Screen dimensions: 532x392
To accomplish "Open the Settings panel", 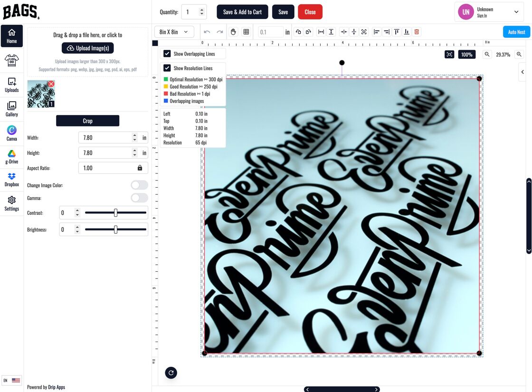I will click(x=11, y=204).
